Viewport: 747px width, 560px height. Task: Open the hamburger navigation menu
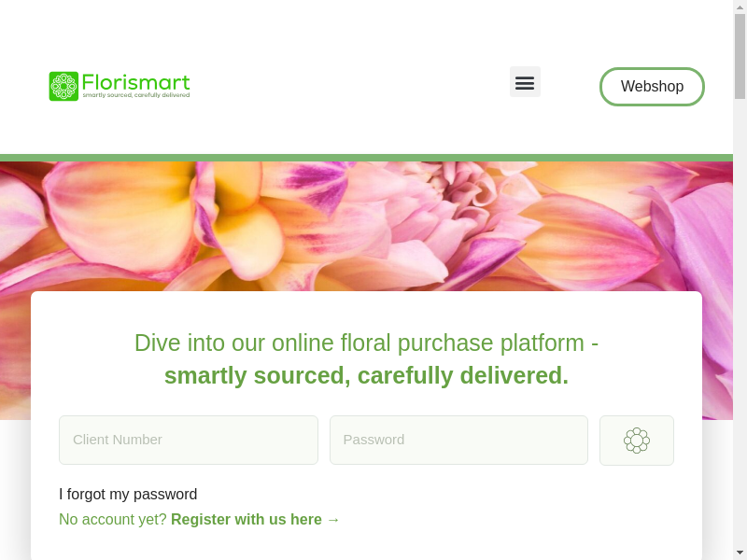click(525, 82)
